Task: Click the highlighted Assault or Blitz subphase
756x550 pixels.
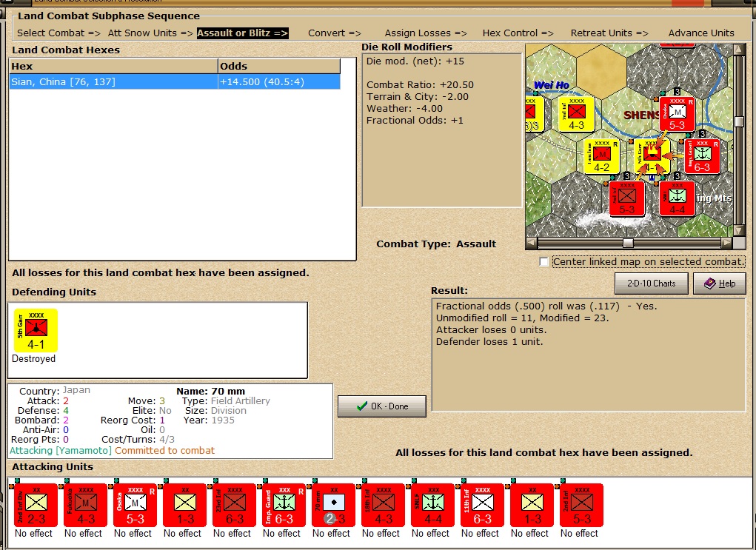Action: click(243, 33)
